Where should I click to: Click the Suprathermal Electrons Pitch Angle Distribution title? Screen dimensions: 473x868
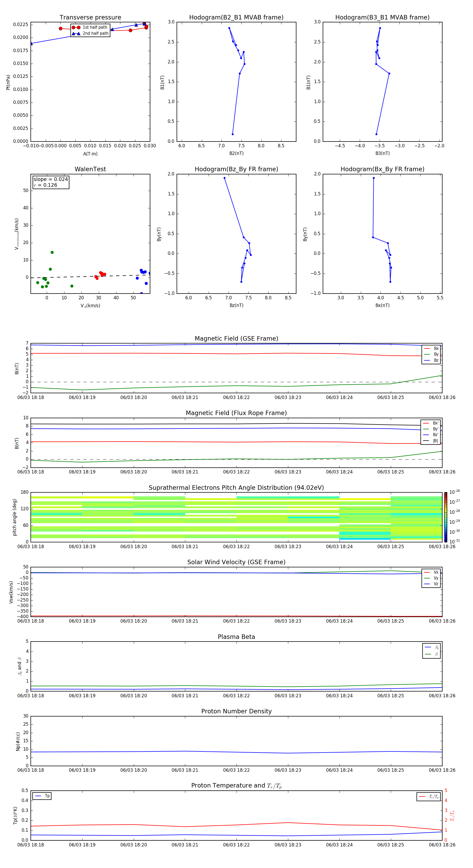pos(236,488)
